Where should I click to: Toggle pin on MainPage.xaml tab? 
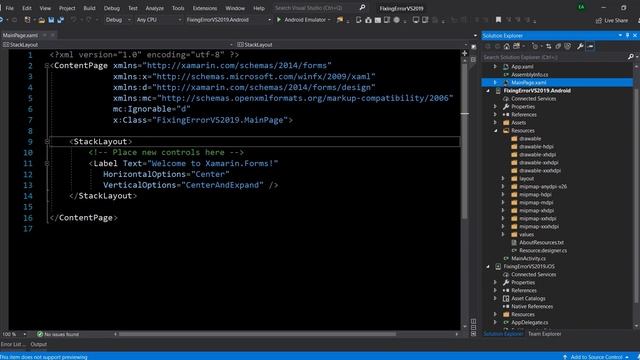tap(45, 35)
